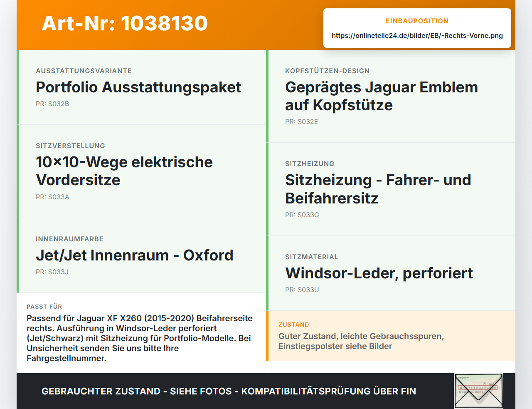Click the envelope icon with VIN document
Screen dimensions: 532x409
[478, 391]
